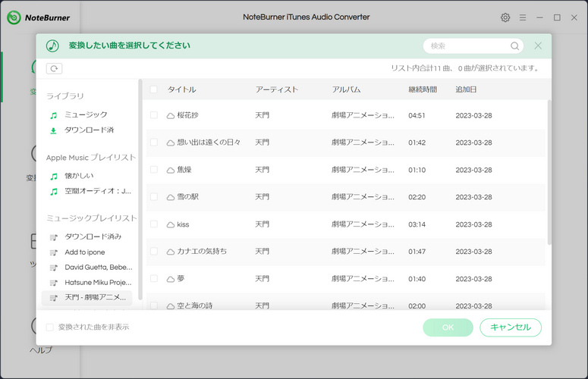Screen dimensions: 588x379
Task: Check the box for カナエの気持ち
Action: 154,251
